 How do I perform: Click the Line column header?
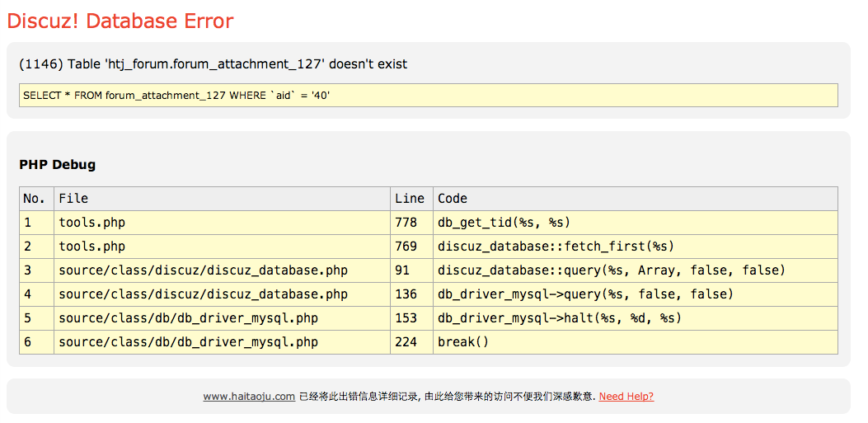pyautogui.click(x=412, y=198)
